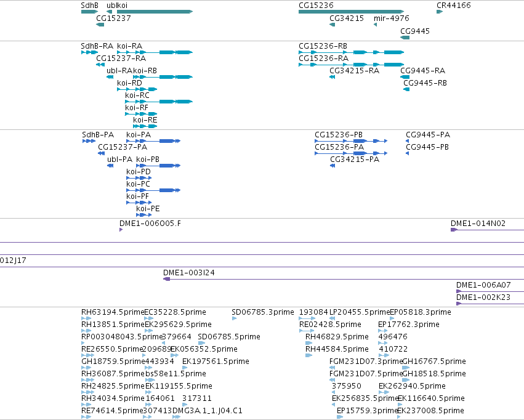
Task: Select the EP17762.3prime EST label
Action: tap(409, 325)
